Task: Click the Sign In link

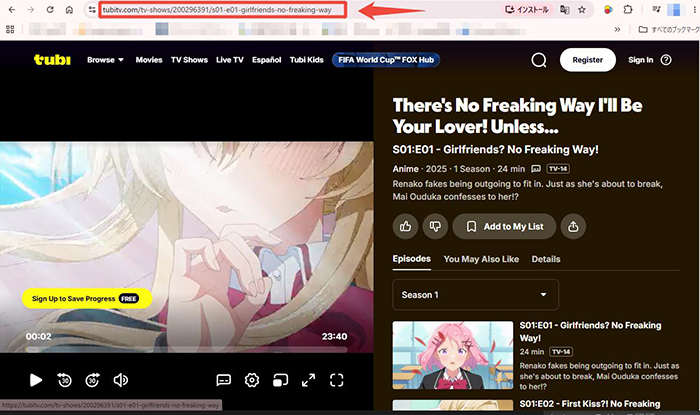Action: pos(641,60)
